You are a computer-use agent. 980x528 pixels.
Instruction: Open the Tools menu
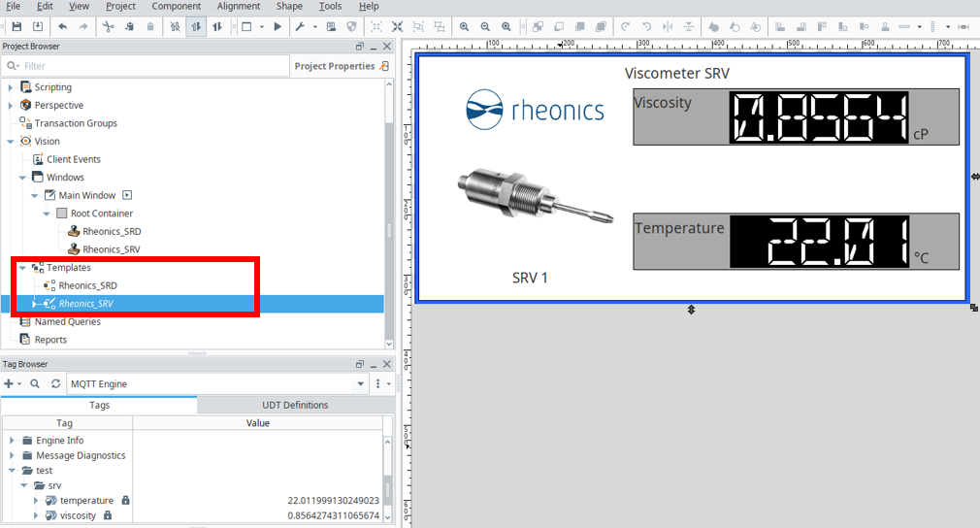[x=330, y=6]
